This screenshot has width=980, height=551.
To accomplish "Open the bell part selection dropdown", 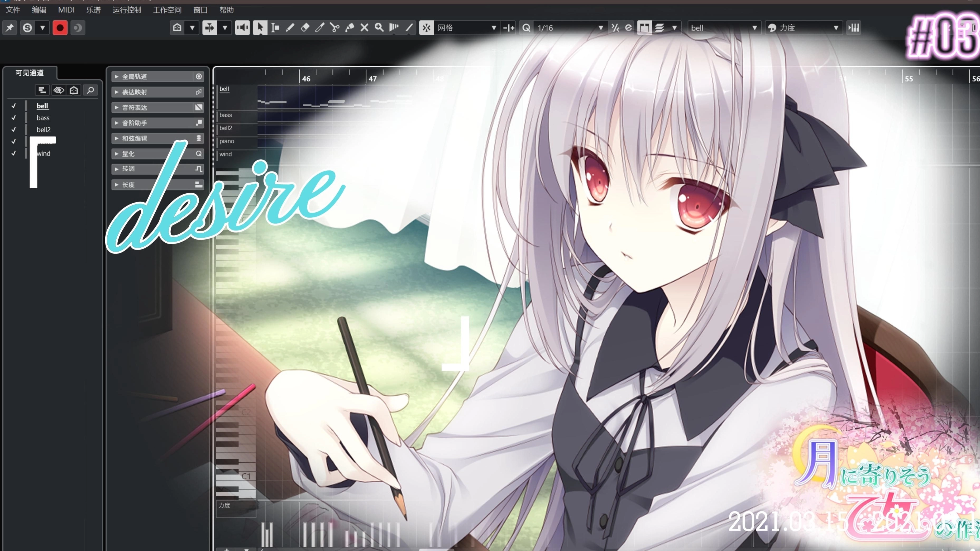I will coord(754,28).
